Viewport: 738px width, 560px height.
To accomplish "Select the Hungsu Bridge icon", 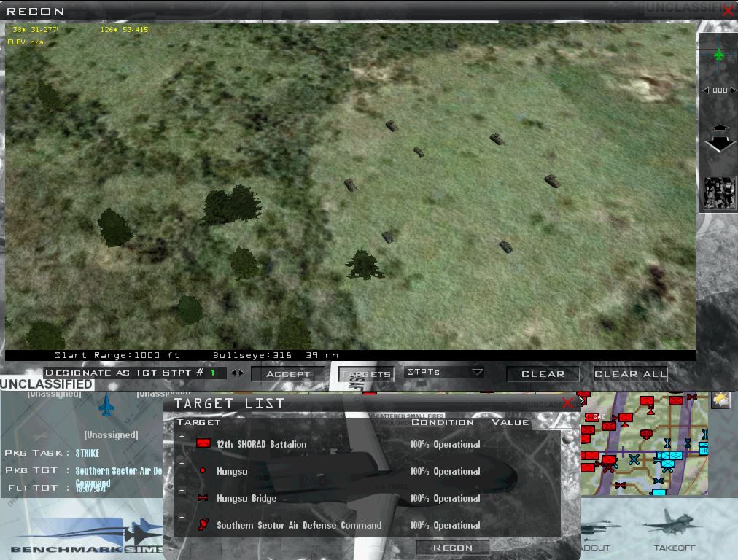I will (x=203, y=498).
